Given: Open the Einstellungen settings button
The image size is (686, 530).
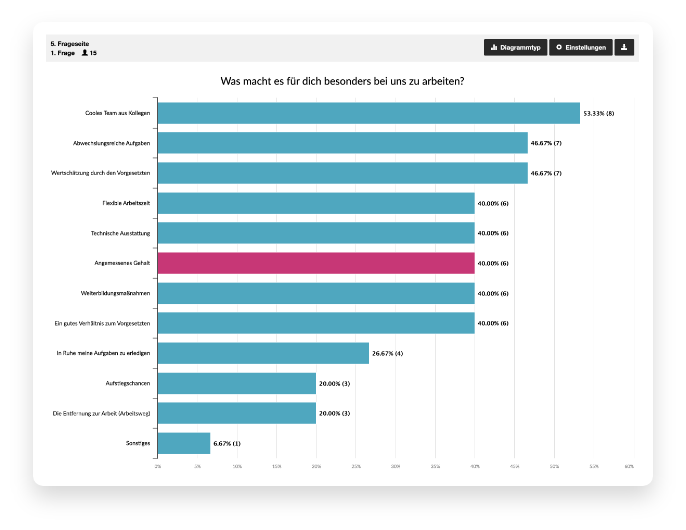Looking at the screenshot, I should point(581,47).
